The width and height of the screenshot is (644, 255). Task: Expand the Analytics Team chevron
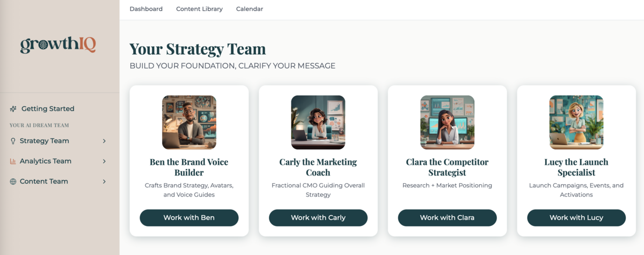[104, 161]
